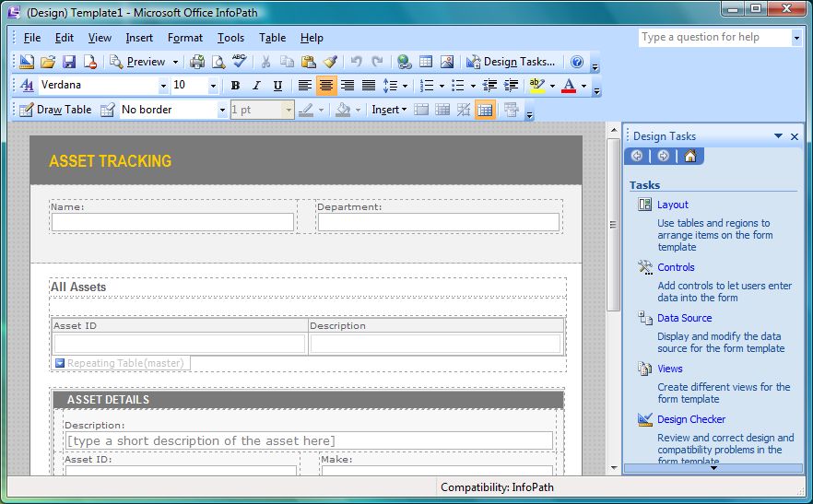Open Print Preview magnifier icon
Screen dimensions: 813x504
218,62
